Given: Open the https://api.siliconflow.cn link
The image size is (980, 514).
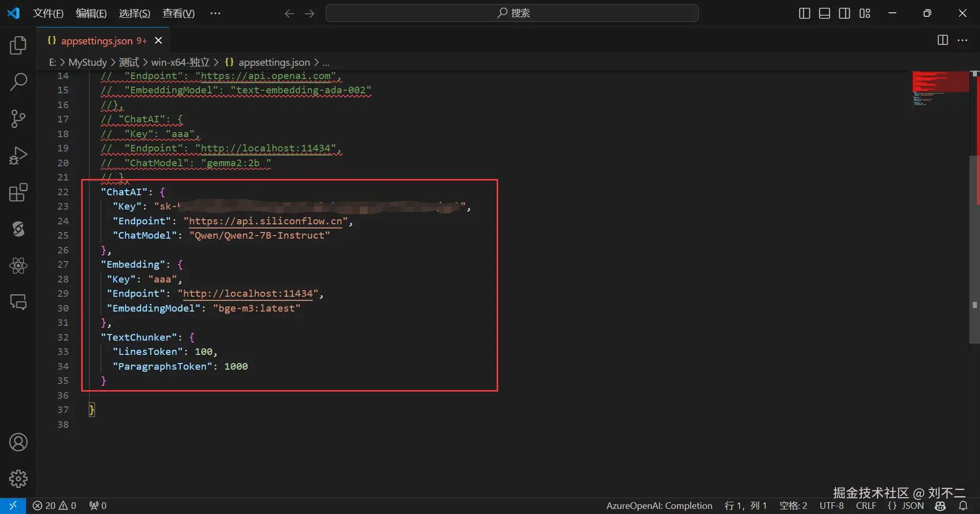Looking at the screenshot, I should (x=265, y=221).
